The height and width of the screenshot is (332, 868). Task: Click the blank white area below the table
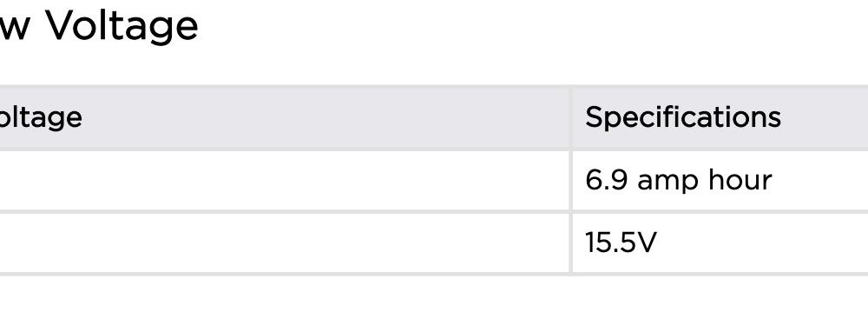(434, 303)
